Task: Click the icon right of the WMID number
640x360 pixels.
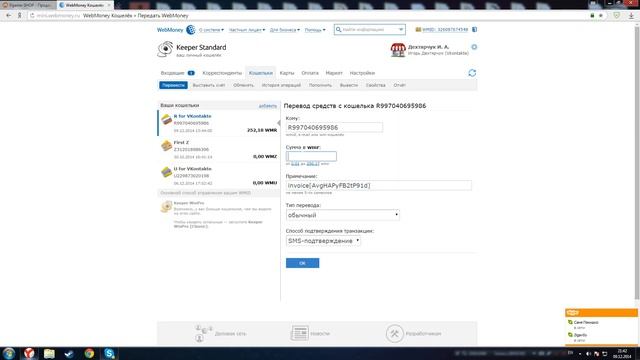Action: click(474, 29)
